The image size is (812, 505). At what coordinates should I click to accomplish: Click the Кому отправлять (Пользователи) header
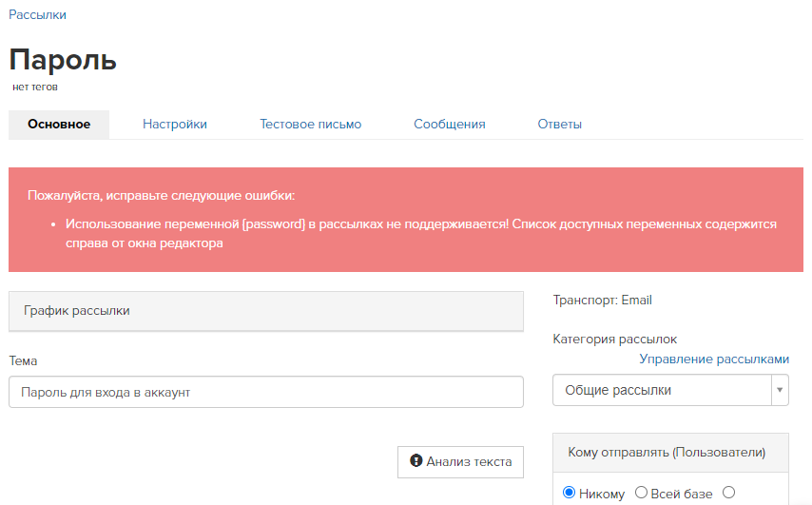pos(670,453)
